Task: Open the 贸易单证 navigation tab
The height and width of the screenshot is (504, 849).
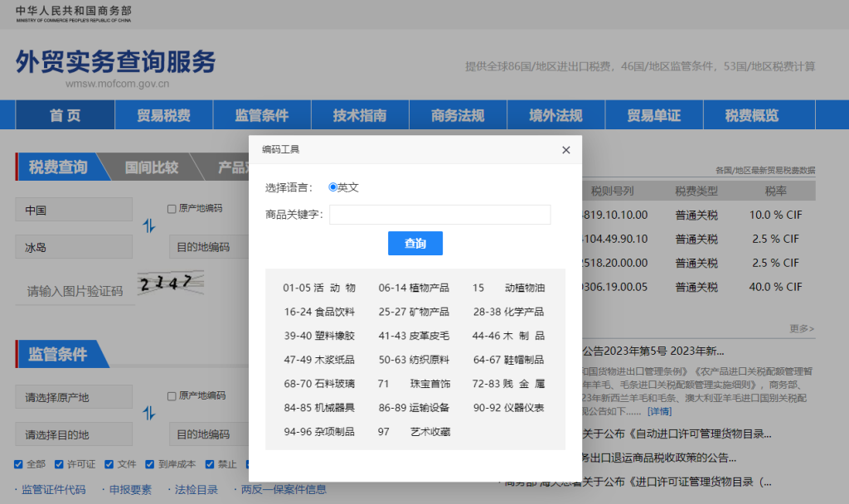Action: 653,114
